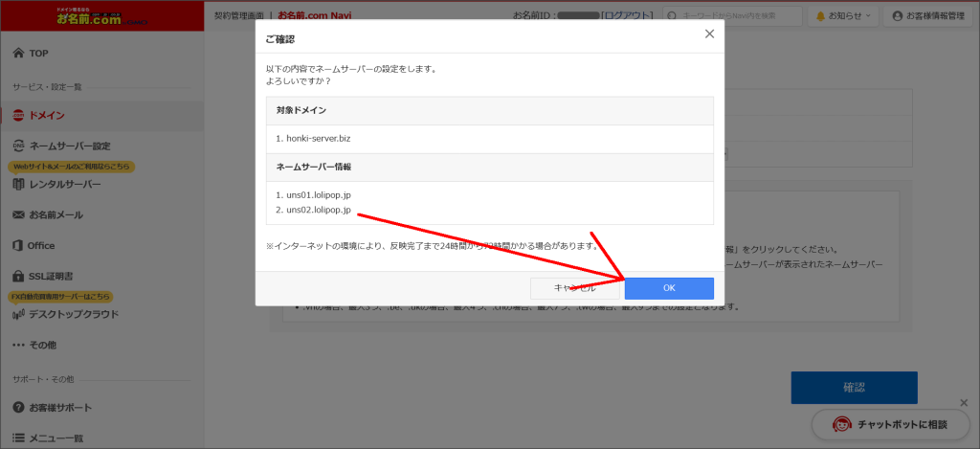Click the 対象ドメイン section header

[x=490, y=111]
